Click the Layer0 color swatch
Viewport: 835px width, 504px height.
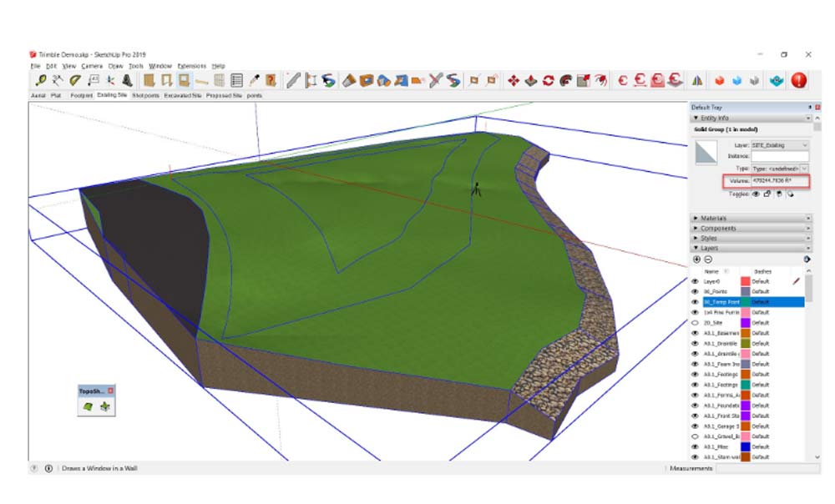click(x=746, y=282)
